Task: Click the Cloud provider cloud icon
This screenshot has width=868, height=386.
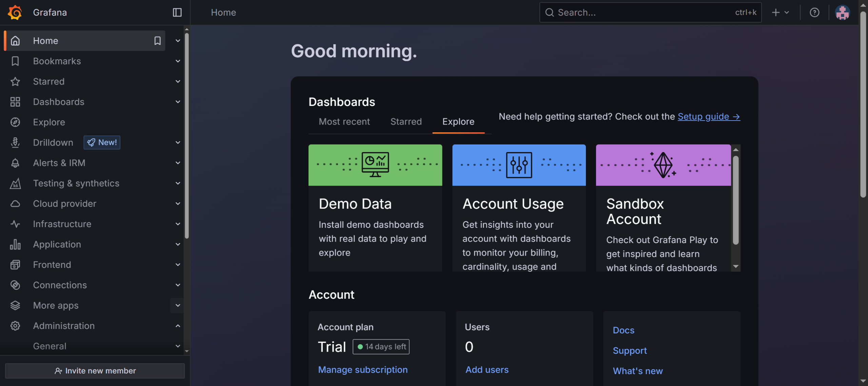Action: click(x=15, y=204)
